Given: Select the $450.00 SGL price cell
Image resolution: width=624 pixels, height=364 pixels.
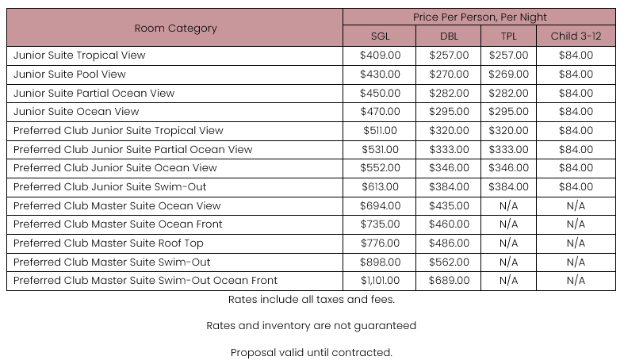Looking at the screenshot, I should (x=381, y=93).
